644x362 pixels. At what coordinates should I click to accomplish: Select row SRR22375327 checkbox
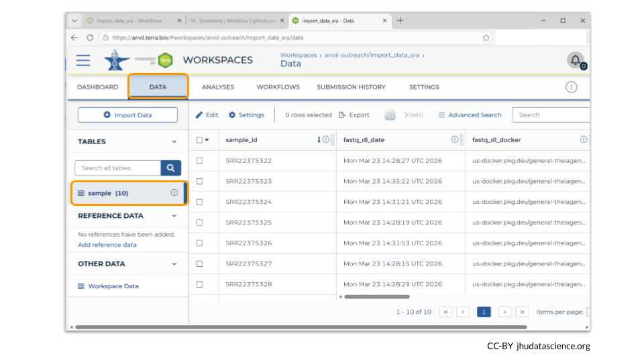point(200,263)
